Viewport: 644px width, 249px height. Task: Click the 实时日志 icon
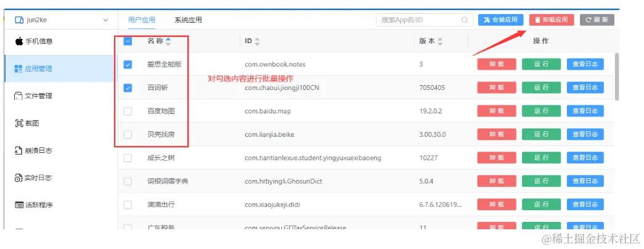tap(18, 178)
